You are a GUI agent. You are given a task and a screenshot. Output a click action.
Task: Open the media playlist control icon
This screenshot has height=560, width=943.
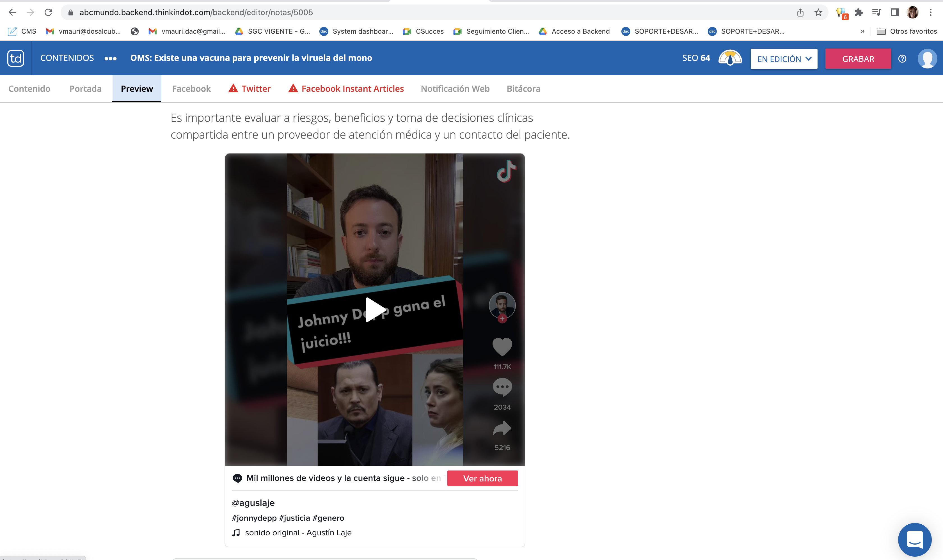pos(876,12)
